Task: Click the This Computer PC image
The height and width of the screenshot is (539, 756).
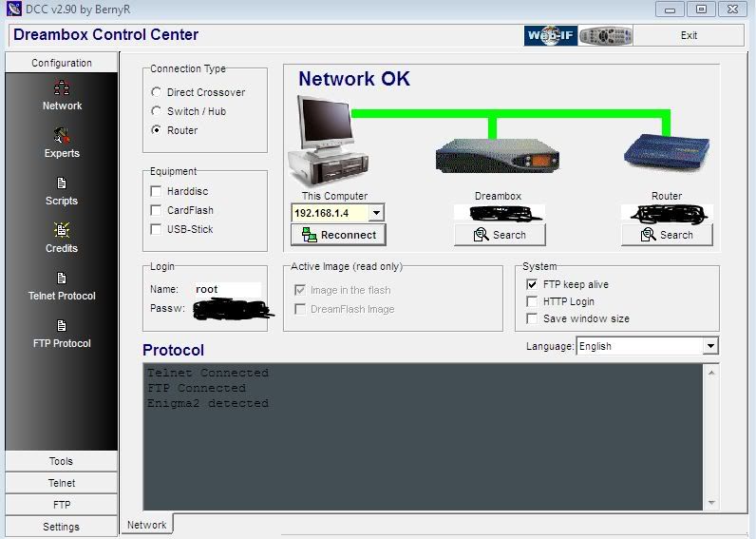Action: [328, 141]
